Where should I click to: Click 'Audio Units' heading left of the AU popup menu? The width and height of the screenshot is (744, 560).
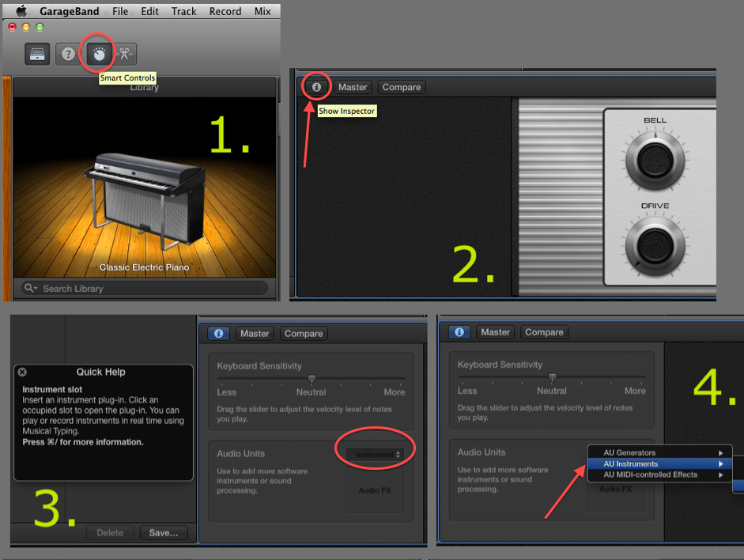pyautogui.click(x=482, y=452)
